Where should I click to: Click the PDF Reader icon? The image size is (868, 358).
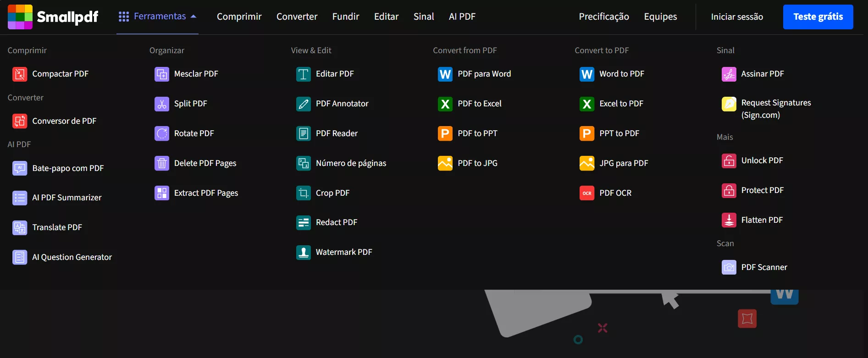(x=304, y=134)
